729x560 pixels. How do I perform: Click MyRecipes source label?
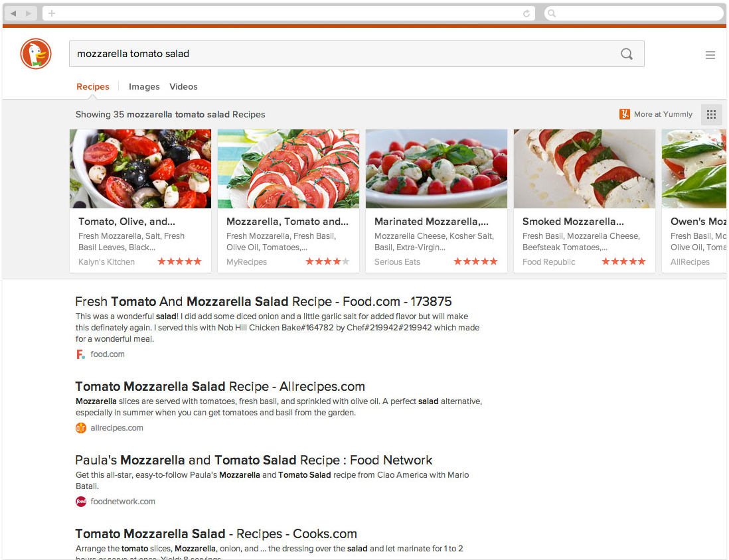246,262
